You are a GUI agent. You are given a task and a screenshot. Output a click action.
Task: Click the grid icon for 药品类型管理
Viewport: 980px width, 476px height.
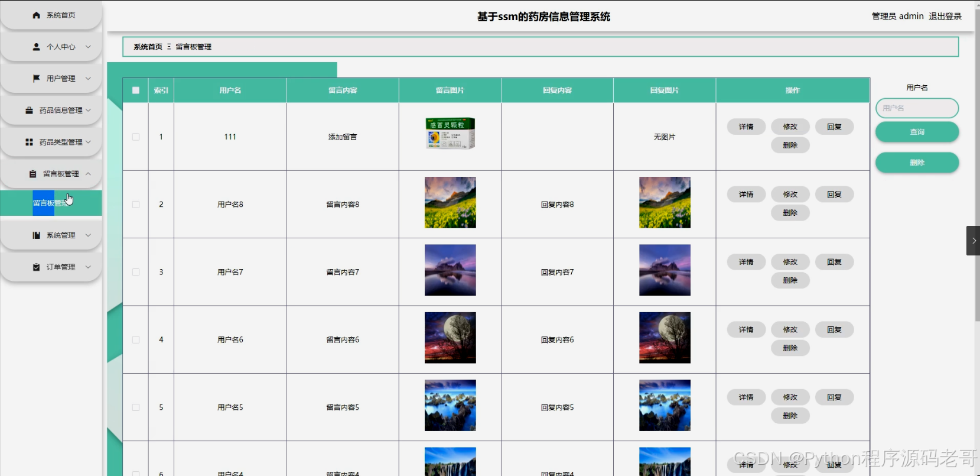29,142
